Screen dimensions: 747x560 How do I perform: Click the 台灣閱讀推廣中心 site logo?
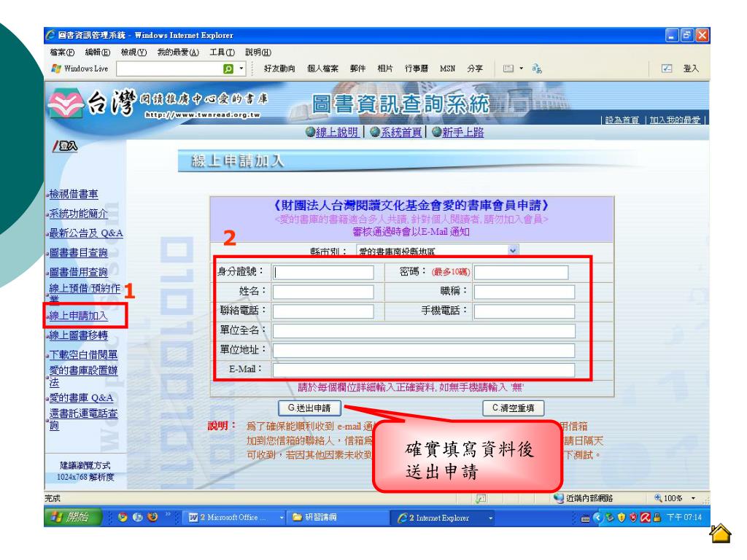click(x=158, y=102)
